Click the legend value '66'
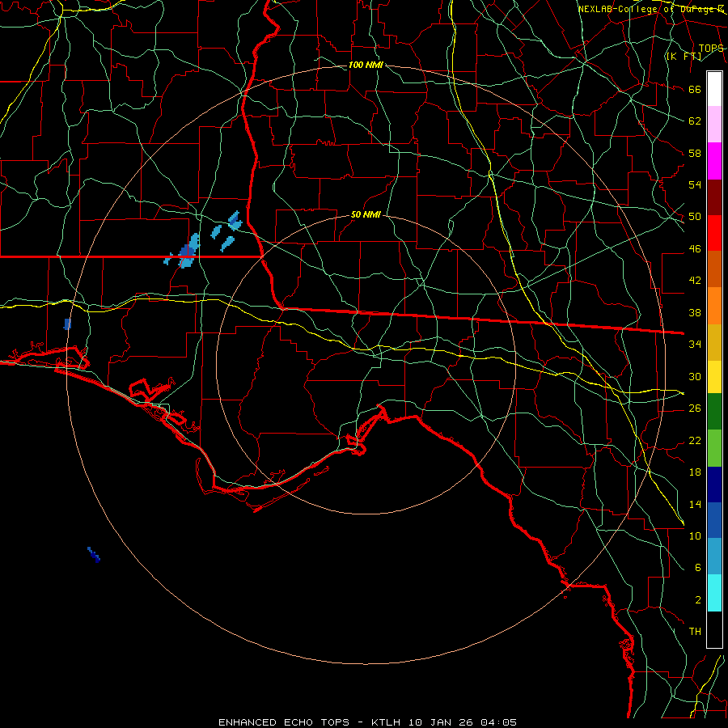This screenshot has width=728, height=728. [695, 89]
